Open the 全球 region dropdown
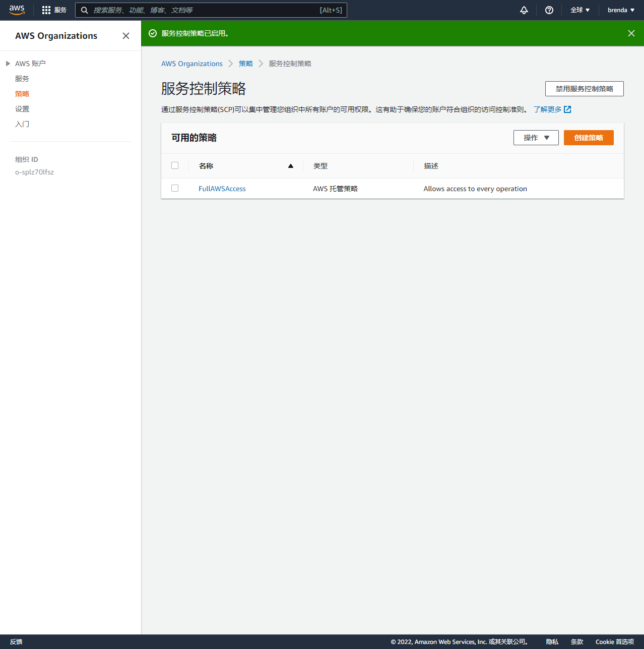This screenshot has height=649, width=644. pos(580,10)
